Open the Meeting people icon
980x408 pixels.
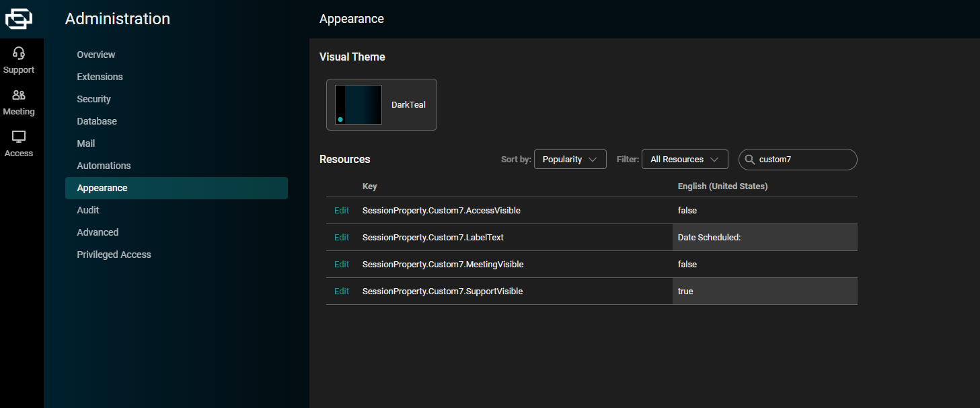tap(19, 96)
